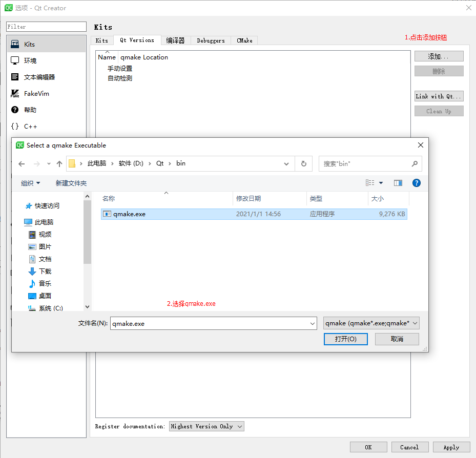Screen dimensions: 476x458
Task: Expand address bar path history dropdown
Action: pyautogui.click(x=286, y=164)
